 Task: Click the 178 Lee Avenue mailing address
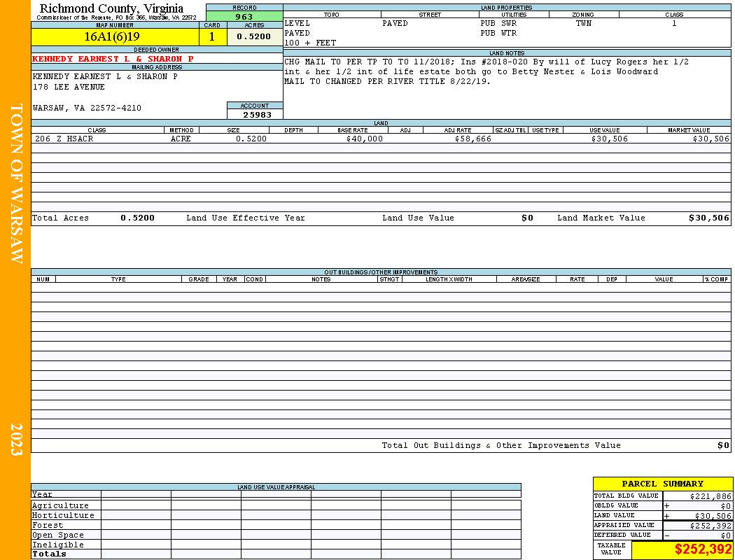coord(69,87)
